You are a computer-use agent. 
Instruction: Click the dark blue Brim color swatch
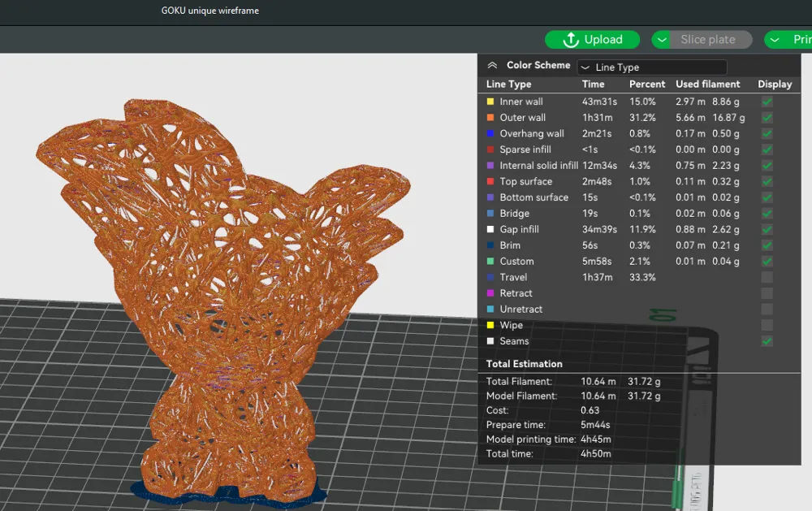(x=490, y=245)
